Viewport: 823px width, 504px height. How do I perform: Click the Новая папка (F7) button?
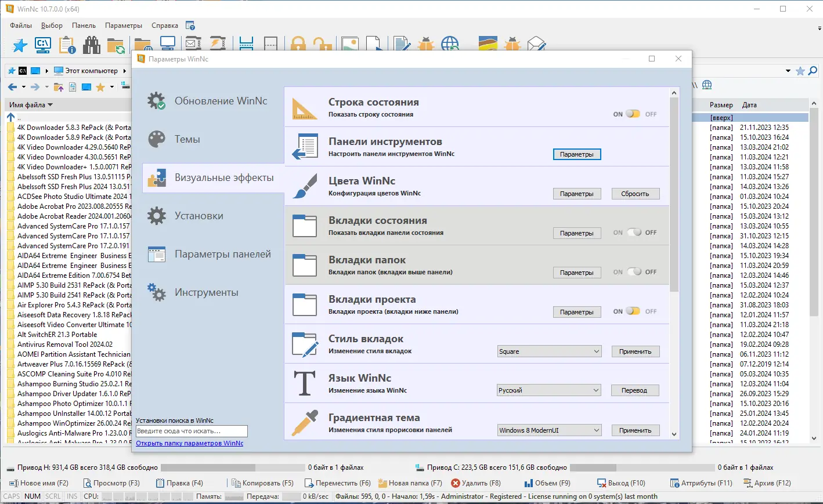point(410,483)
